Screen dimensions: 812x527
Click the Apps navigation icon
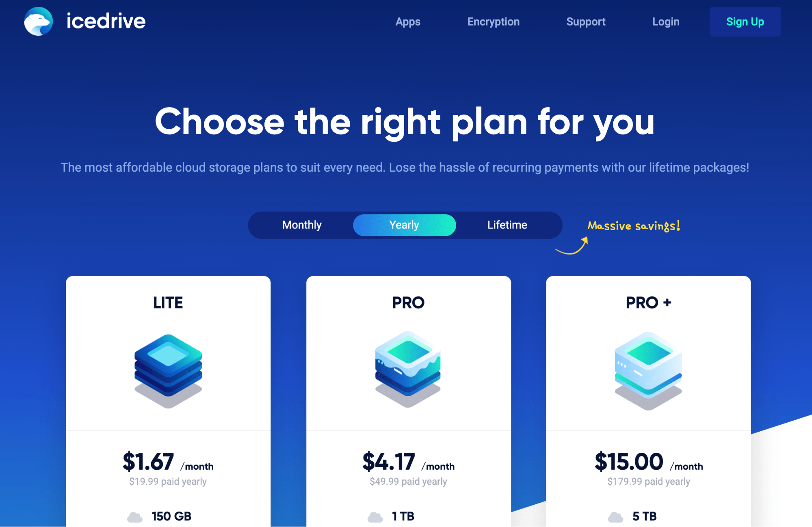(407, 21)
